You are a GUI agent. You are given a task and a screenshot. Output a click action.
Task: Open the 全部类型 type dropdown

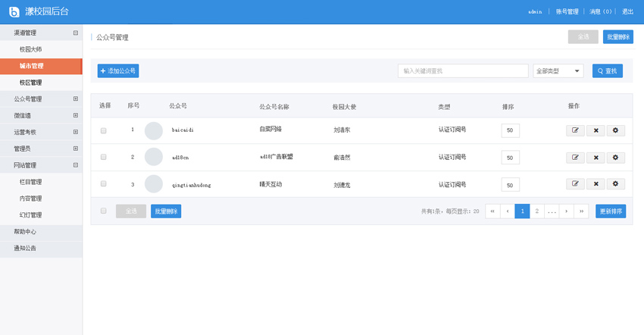coord(558,71)
